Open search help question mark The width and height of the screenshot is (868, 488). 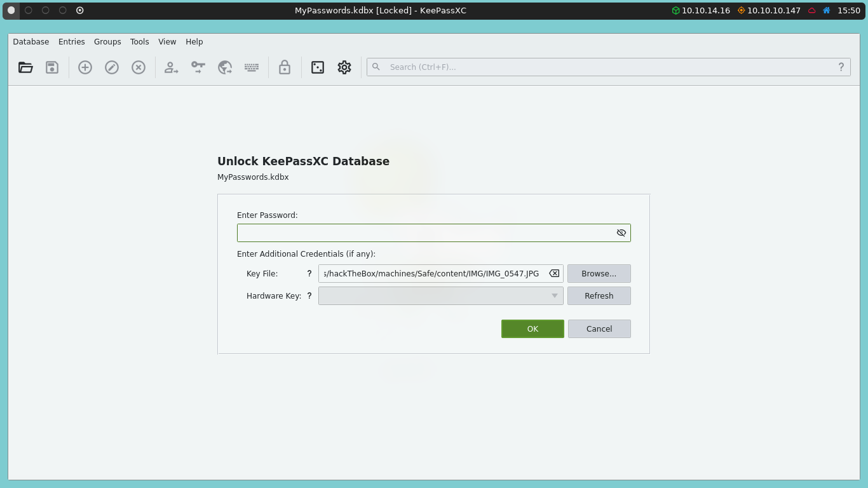pyautogui.click(x=841, y=67)
